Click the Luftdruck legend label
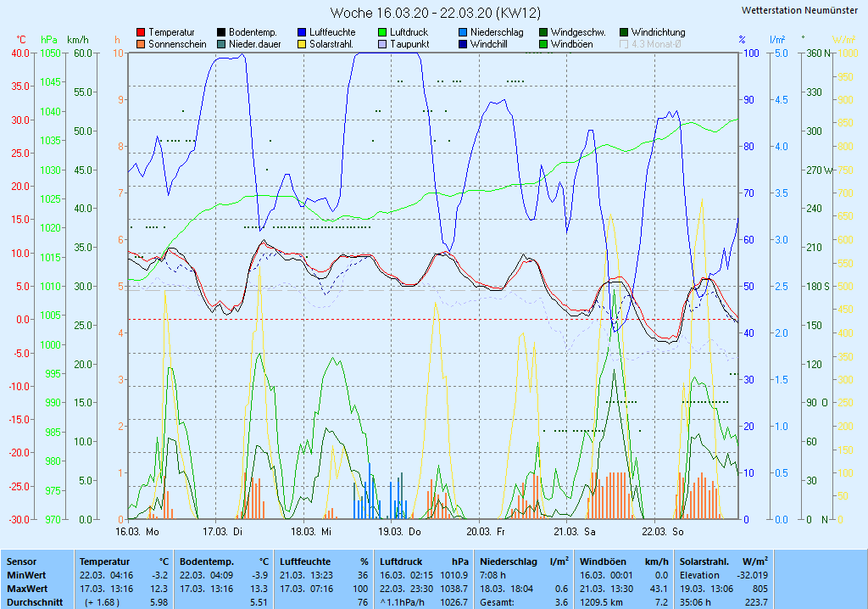This screenshot has height=609, width=868. pos(409,33)
